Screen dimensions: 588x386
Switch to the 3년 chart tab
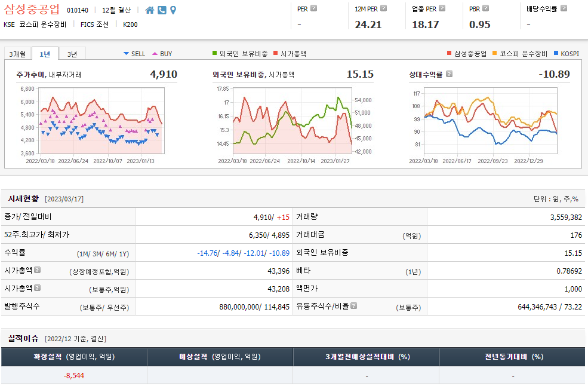pyautogui.click(x=72, y=54)
